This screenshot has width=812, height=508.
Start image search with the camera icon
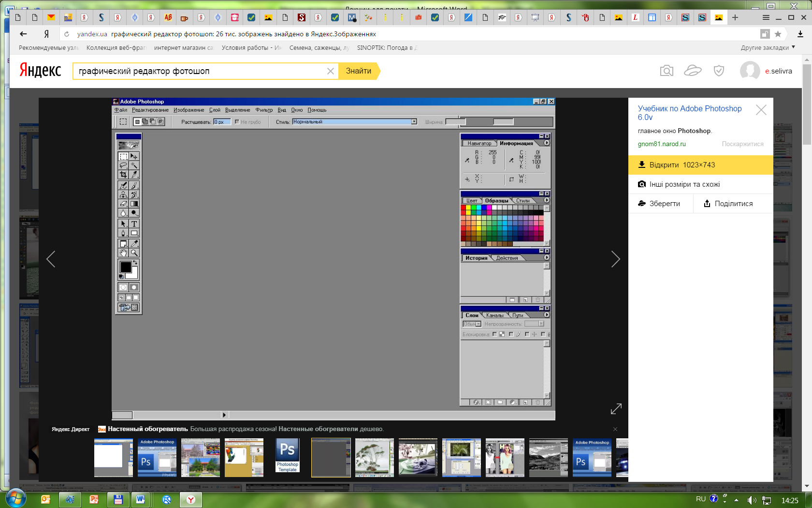pos(667,71)
